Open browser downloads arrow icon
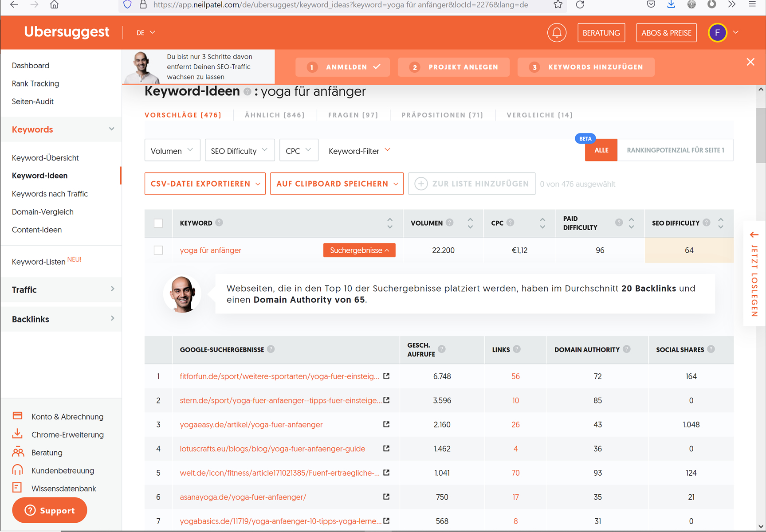Viewport: 766px width, 532px height. pyautogui.click(x=671, y=5)
